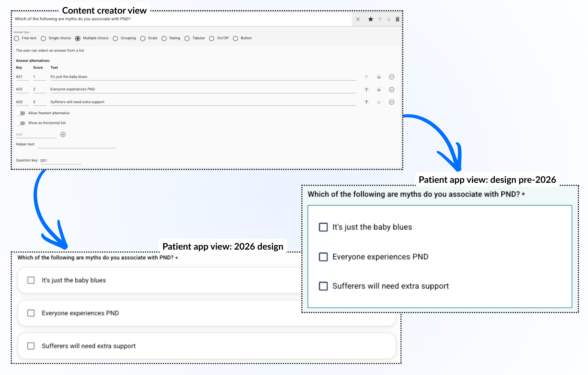This screenshot has width=588, height=375.
Task: Move question down with header down arrow
Action: tap(388, 19)
